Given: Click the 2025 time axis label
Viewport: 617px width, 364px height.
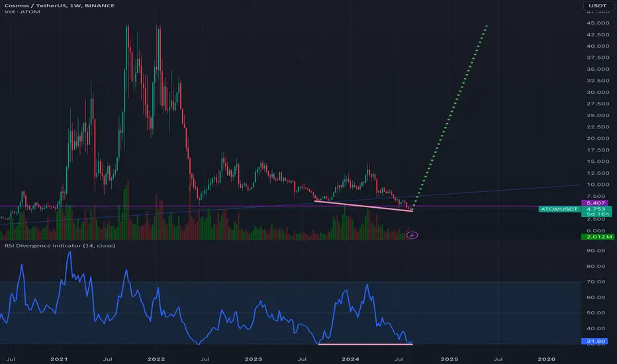Looking at the screenshot, I should (x=450, y=359).
